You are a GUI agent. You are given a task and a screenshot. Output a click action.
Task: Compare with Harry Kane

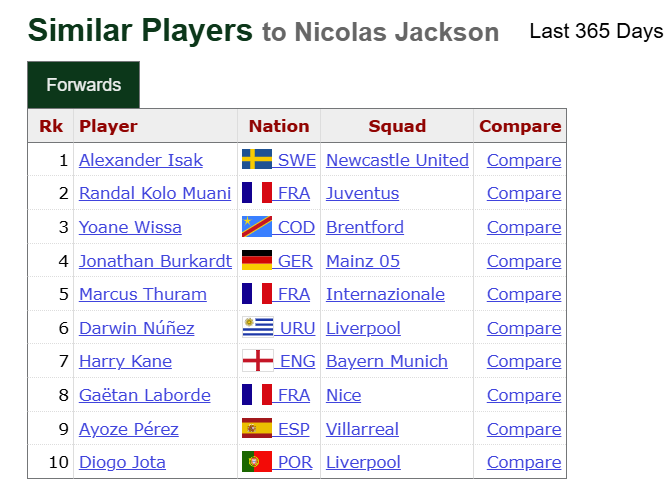pyautogui.click(x=524, y=361)
